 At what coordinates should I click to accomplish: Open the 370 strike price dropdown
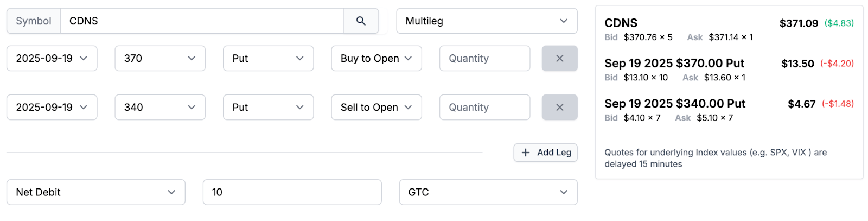coord(160,59)
